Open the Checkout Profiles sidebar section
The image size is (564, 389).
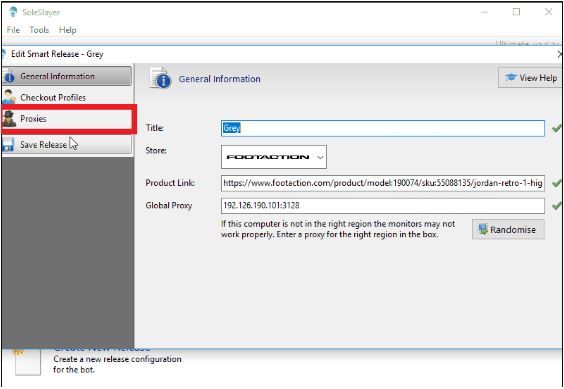pos(67,97)
